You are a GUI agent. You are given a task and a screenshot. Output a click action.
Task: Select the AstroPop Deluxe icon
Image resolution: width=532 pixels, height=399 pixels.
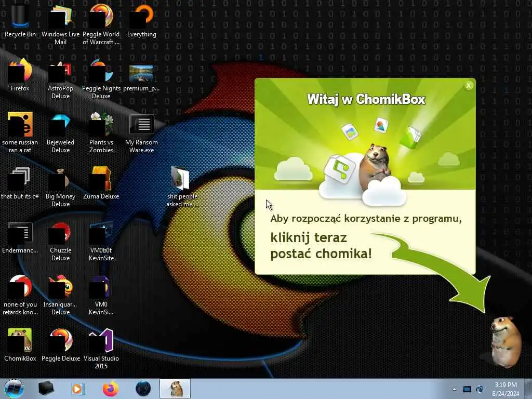pyautogui.click(x=60, y=79)
